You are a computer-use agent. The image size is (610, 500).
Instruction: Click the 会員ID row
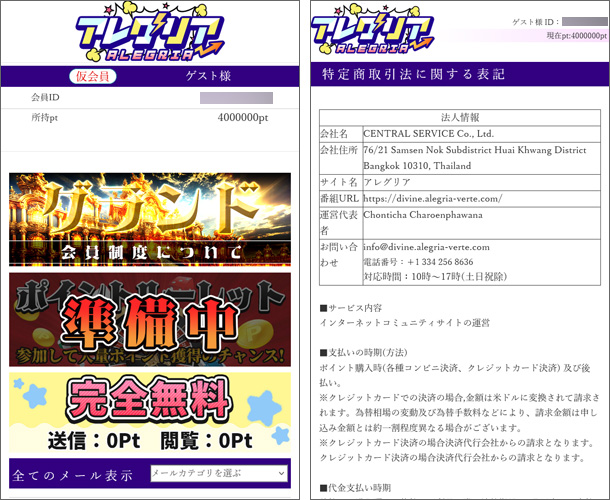tap(150, 97)
